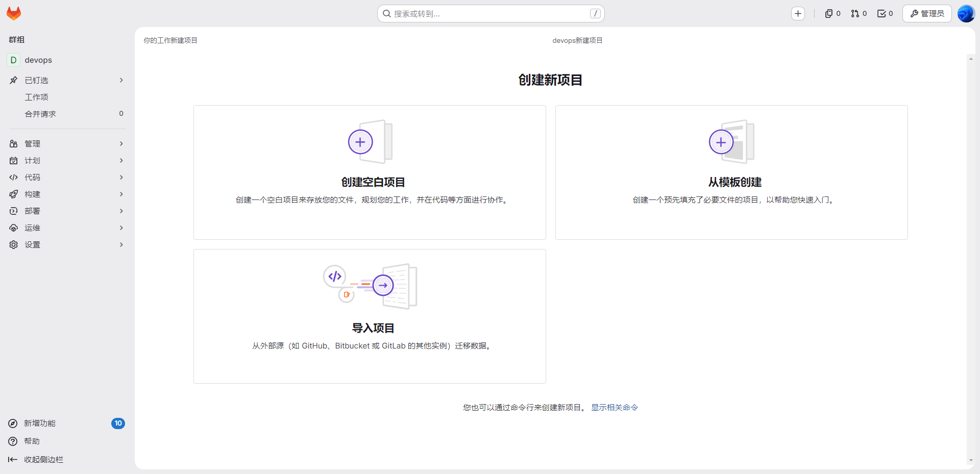Click the collapse sidebar arrow icon
980x474 pixels.
[13, 460]
